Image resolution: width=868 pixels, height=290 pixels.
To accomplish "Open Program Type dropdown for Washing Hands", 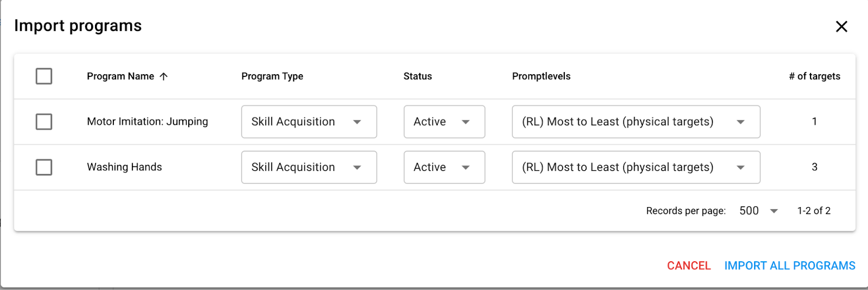I will (x=309, y=167).
